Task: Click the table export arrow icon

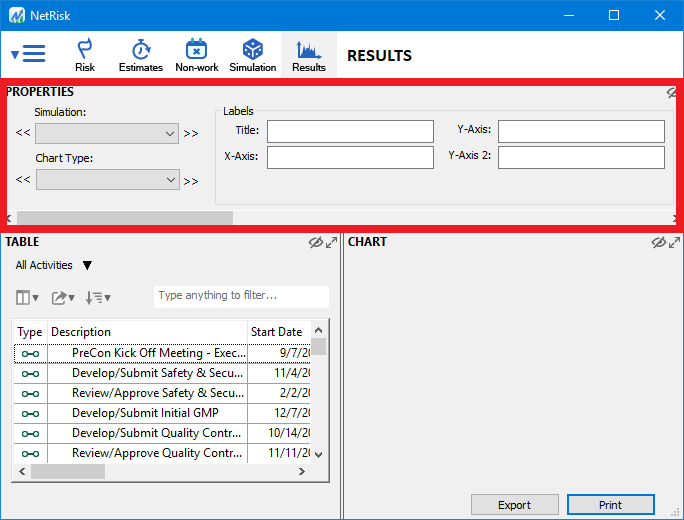Action: point(63,297)
